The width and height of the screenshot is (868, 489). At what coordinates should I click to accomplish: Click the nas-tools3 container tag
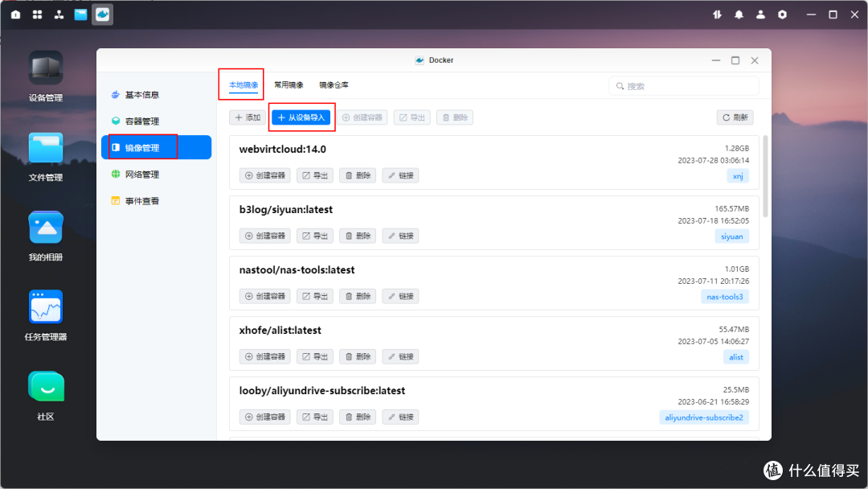click(x=725, y=297)
